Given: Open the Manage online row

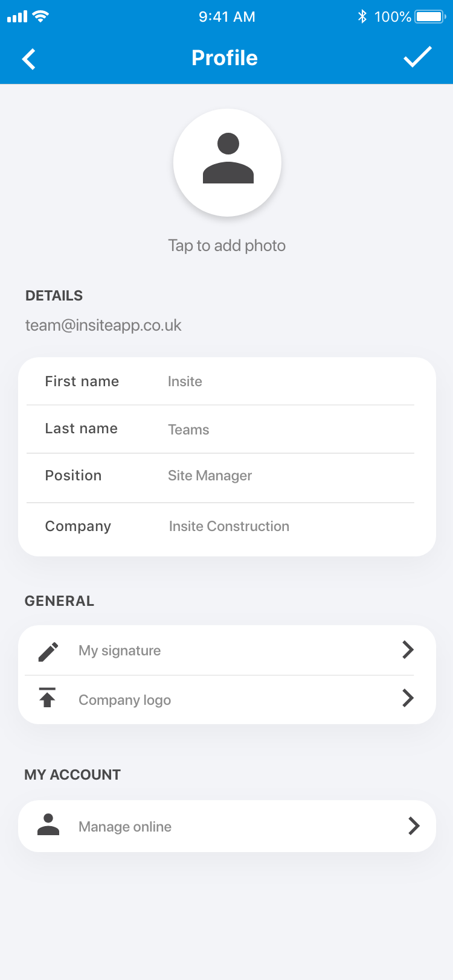Looking at the screenshot, I should (x=227, y=826).
